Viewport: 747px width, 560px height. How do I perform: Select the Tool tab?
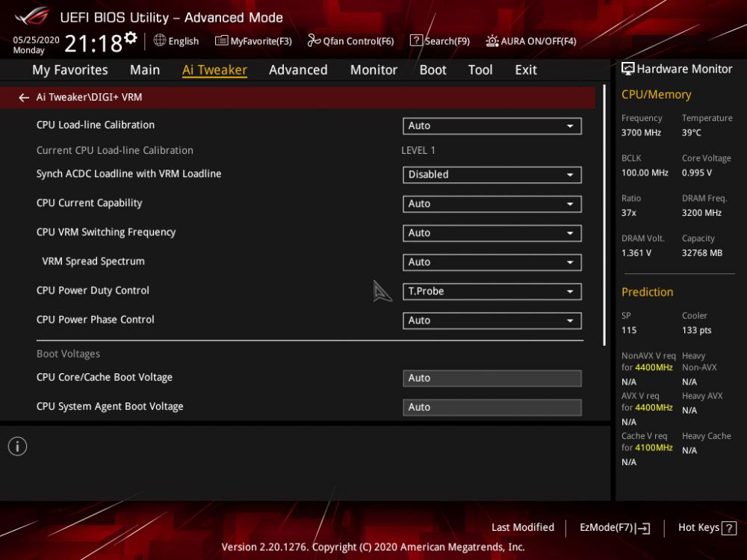tap(480, 70)
